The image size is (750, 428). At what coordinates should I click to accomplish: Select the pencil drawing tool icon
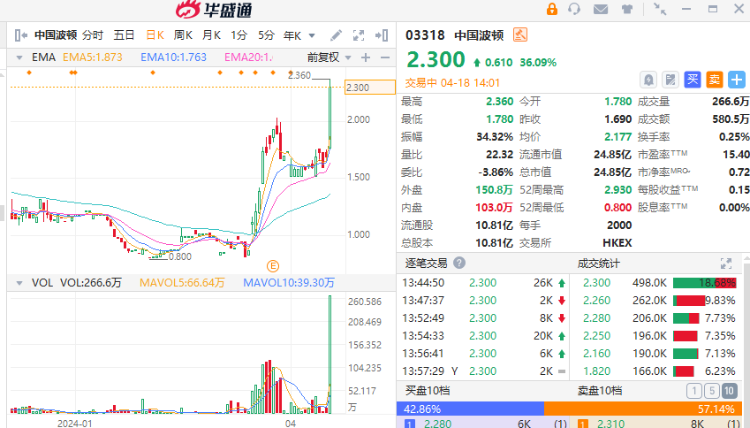(x=336, y=35)
